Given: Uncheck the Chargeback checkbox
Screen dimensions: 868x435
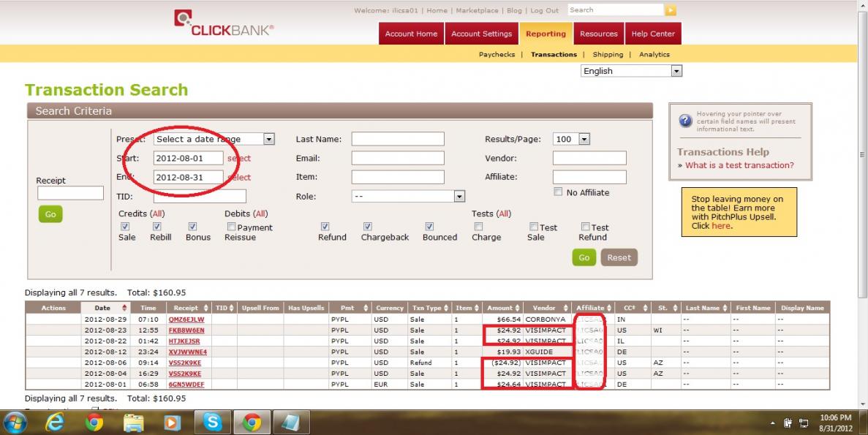Looking at the screenshot, I should [x=368, y=227].
